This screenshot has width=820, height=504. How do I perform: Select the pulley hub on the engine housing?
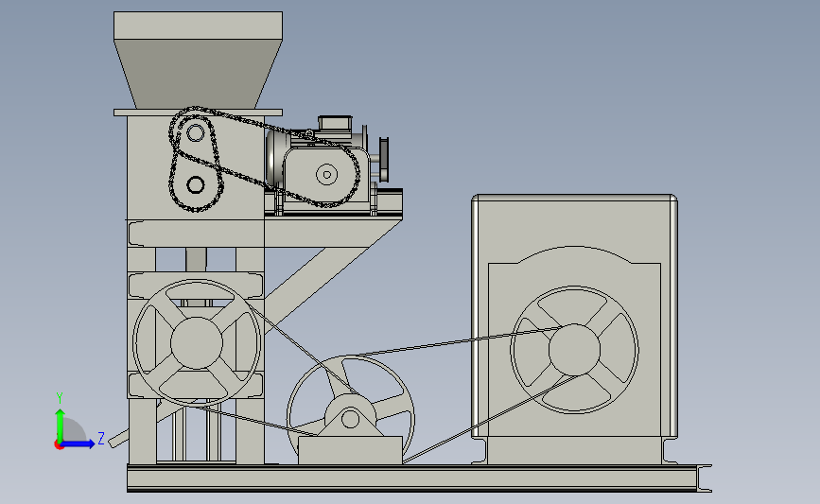point(574,350)
